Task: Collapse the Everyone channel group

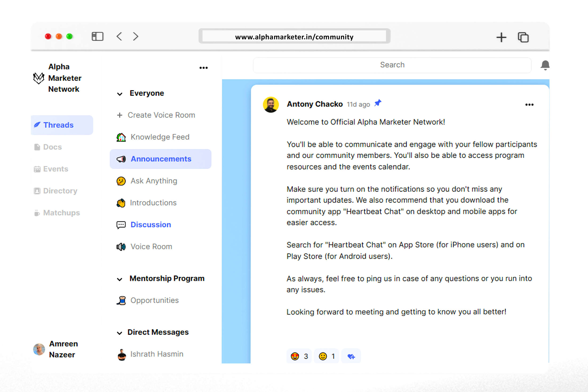Action: point(120,94)
